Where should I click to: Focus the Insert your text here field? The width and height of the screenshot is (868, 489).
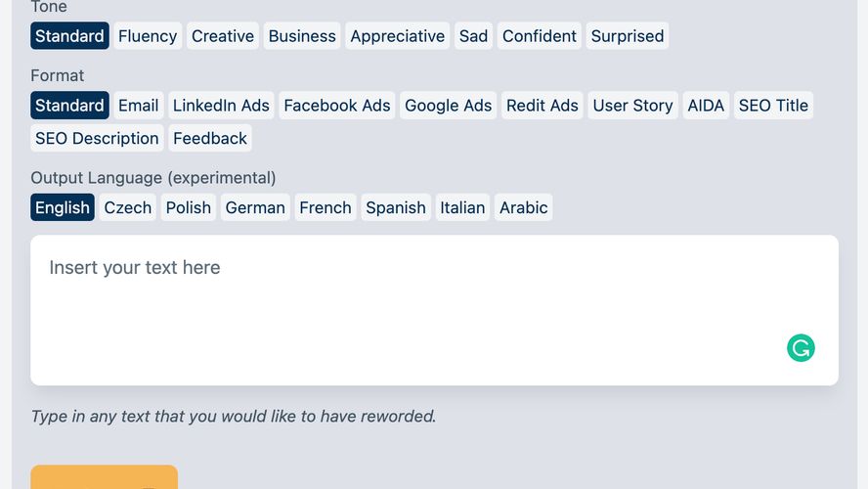coord(435,310)
